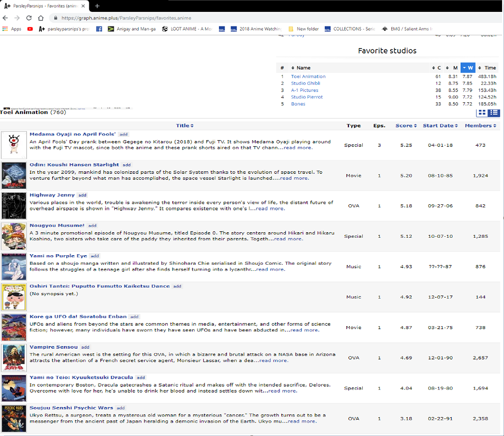Click the browser back arrow

tap(5, 18)
